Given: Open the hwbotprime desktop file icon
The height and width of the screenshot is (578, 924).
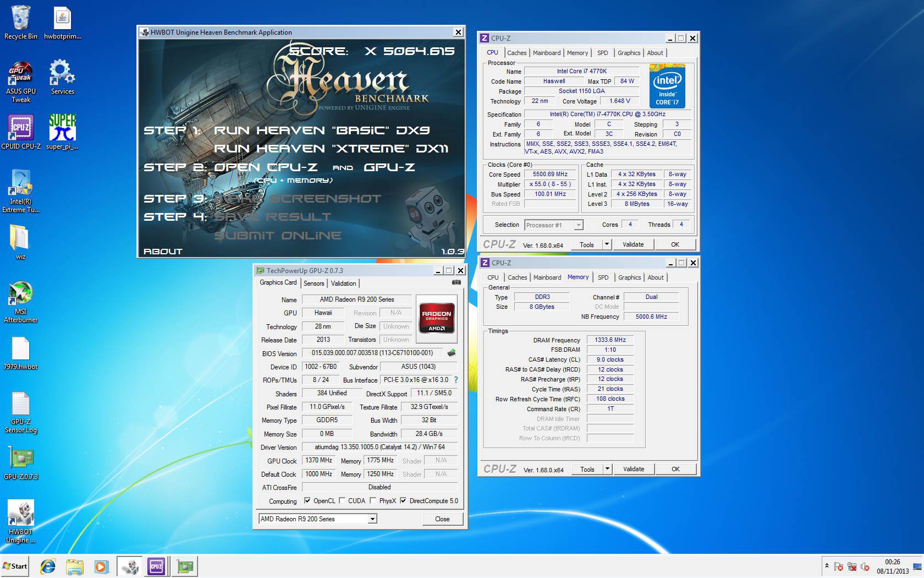Looking at the screenshot, I should tap(62, 22).
